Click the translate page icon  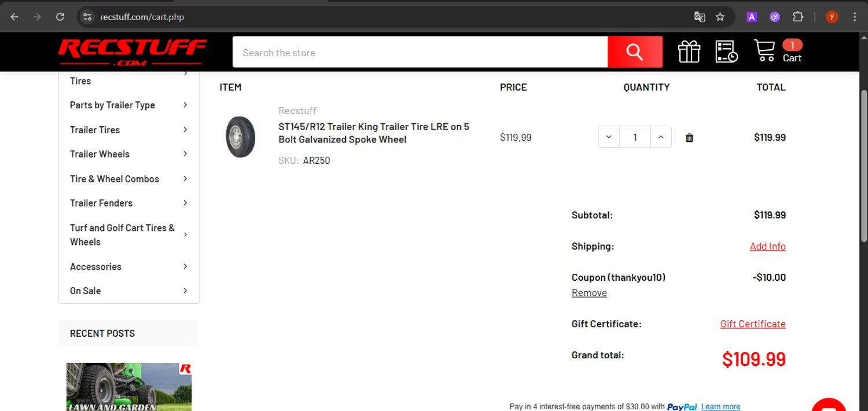700,17
